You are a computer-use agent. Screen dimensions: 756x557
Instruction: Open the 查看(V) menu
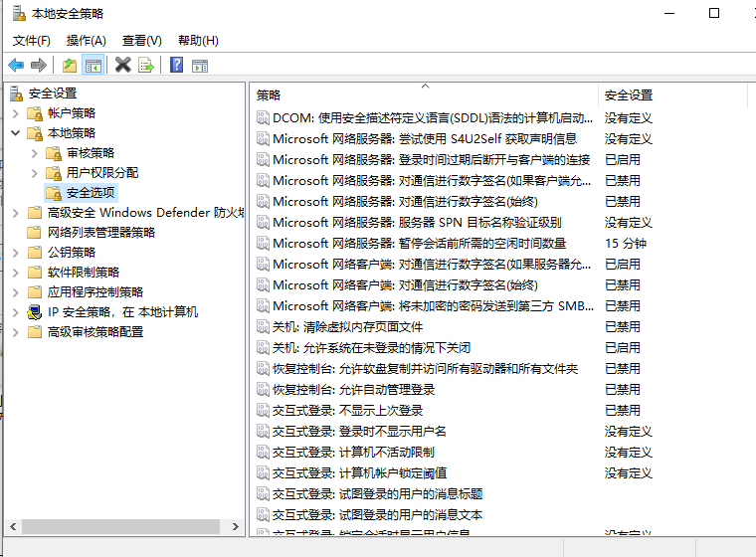click(141, 41)
